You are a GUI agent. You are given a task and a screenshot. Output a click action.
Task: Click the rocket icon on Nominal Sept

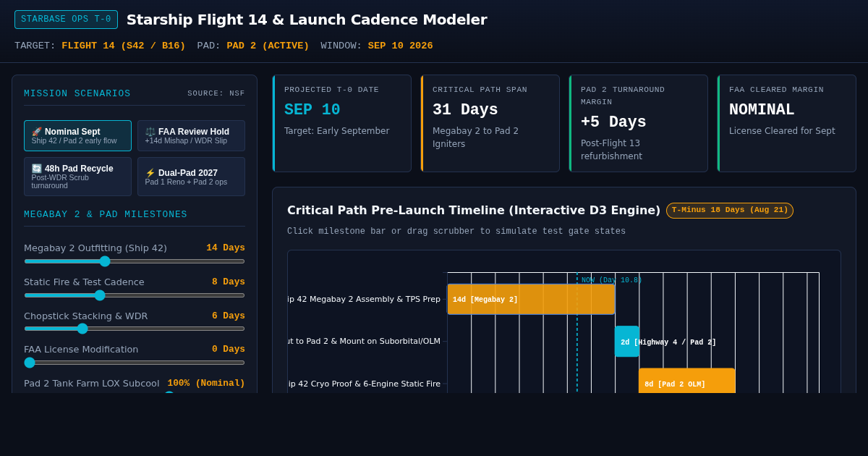[x=37, y=132]
